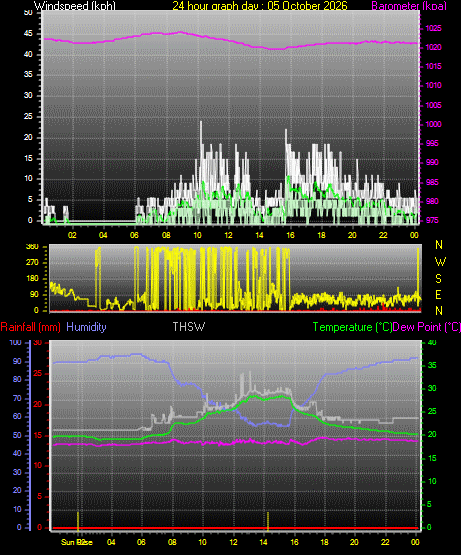
Task: Select the 1015 barometer axis value
Action: [x=433, y=67]
